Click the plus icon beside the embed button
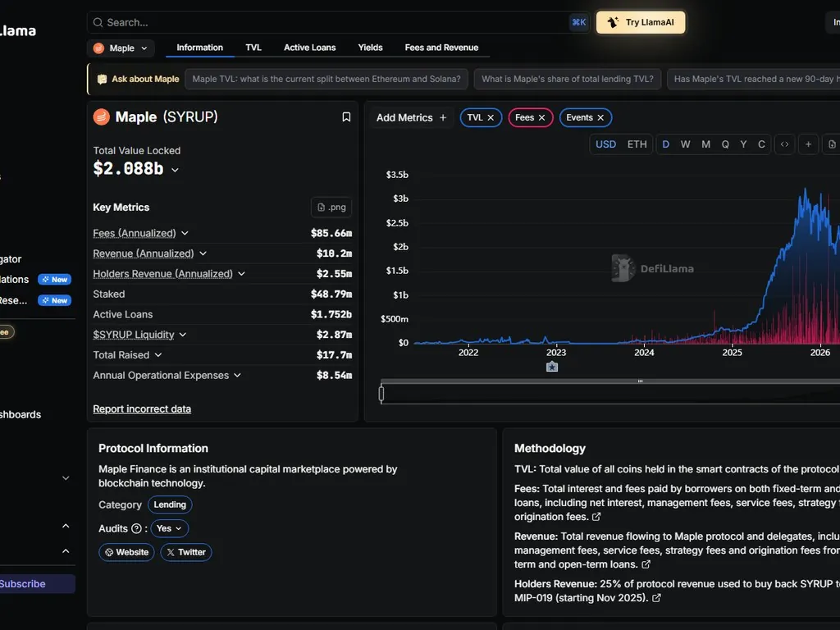The height and width of the screenshot is (630, 840). click(808, 144)
